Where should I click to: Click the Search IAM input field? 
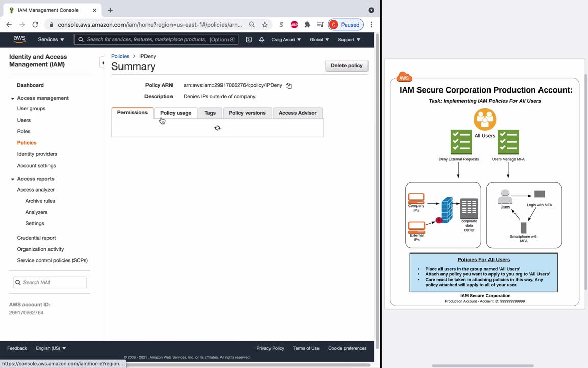click(50, 282)
